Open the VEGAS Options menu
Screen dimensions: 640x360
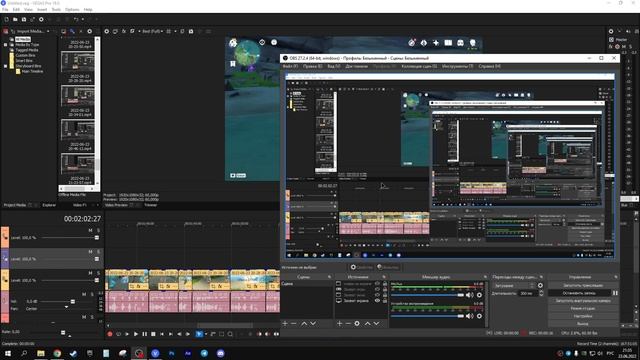tap(72, 9)
